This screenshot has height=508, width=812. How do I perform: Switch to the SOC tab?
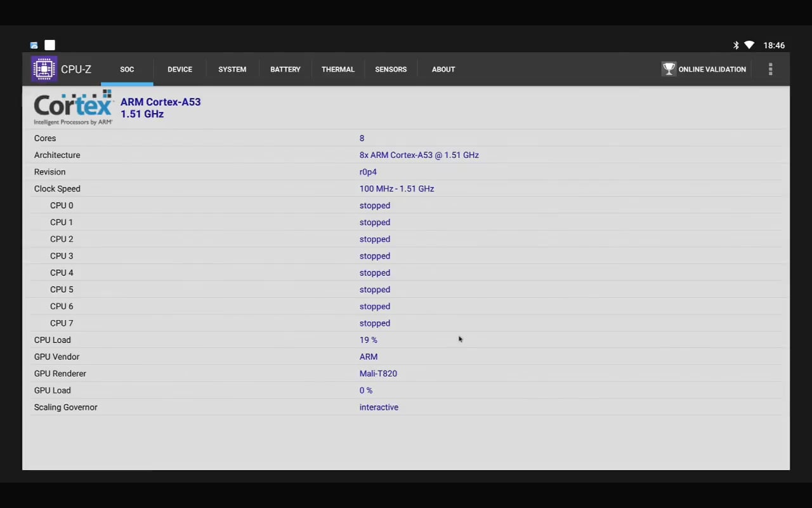point(127,69)
